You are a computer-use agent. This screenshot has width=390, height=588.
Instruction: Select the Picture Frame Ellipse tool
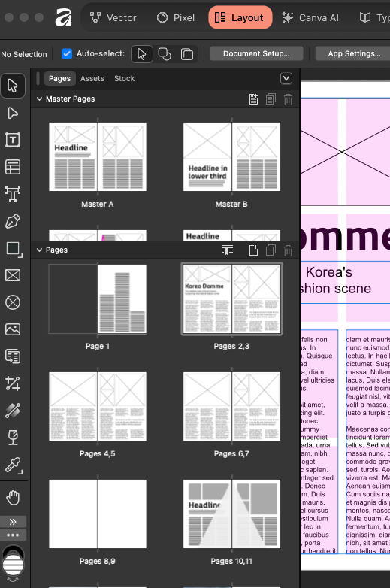tap(13, 302)
